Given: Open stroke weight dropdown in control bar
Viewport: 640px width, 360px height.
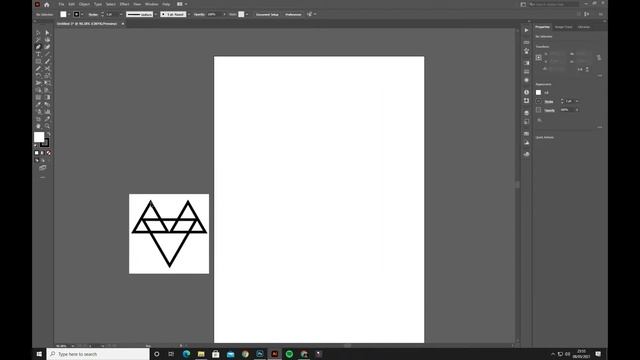Looking at the screenshot, I should click(x=121, y=14).
